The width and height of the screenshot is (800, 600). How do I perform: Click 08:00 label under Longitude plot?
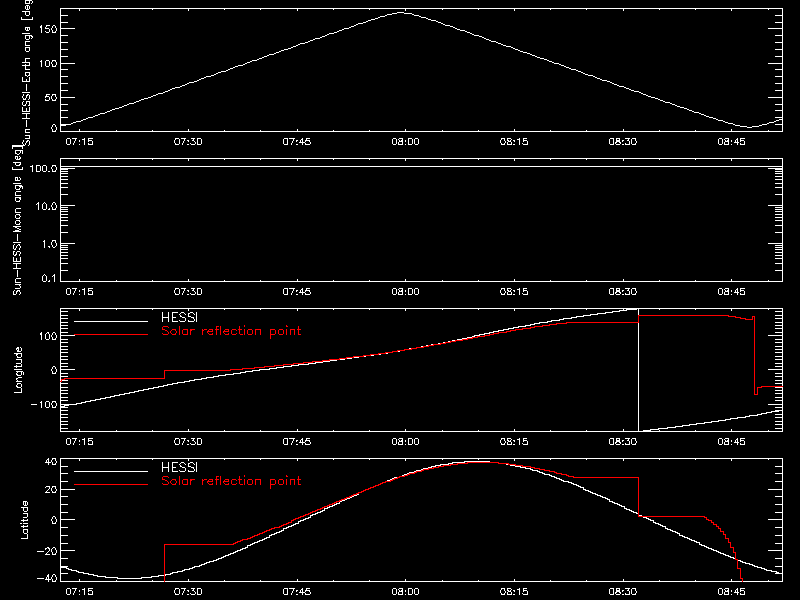point(405,441)
